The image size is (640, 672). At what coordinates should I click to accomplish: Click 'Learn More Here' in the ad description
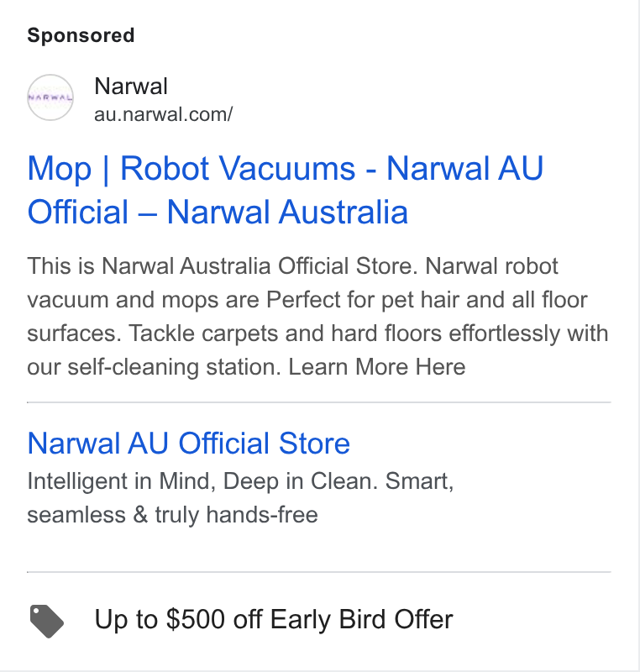click(376, 367)
